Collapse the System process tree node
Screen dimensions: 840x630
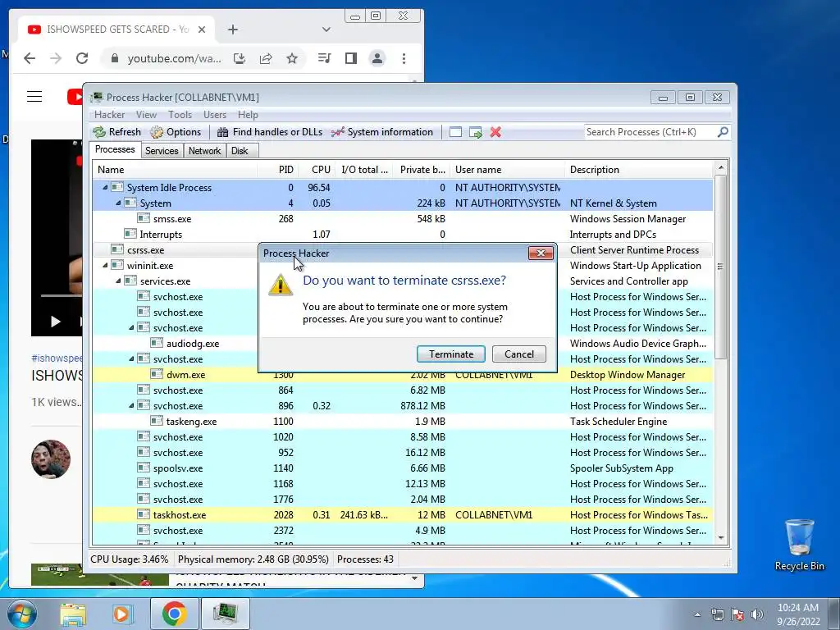pos(118,203)
